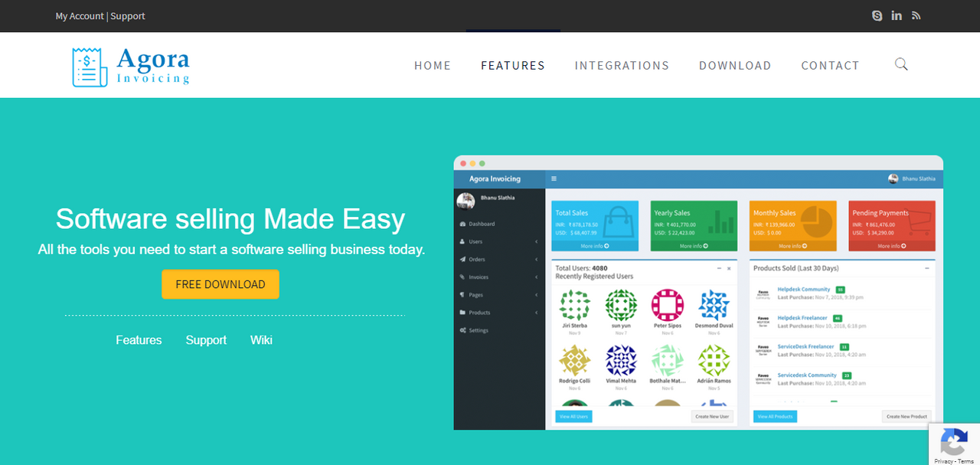Open the Helpdesk Community product link
Screen dimensions: 980x465
pyautogui.click(x=804, y=290)
